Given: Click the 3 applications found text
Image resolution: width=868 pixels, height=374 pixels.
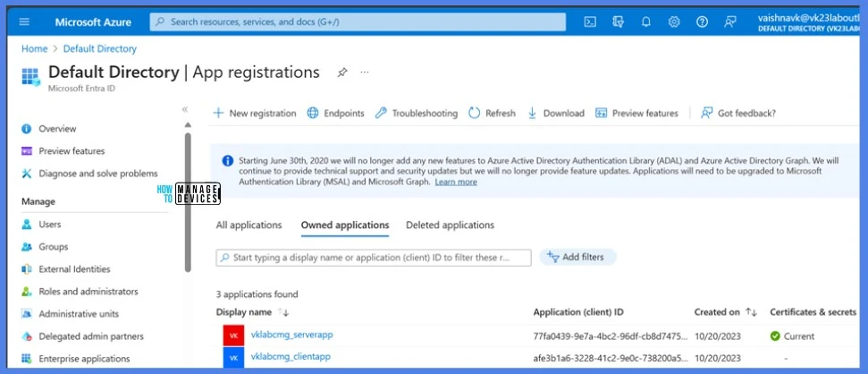Looking at the screenshot, I should (257, 294).
